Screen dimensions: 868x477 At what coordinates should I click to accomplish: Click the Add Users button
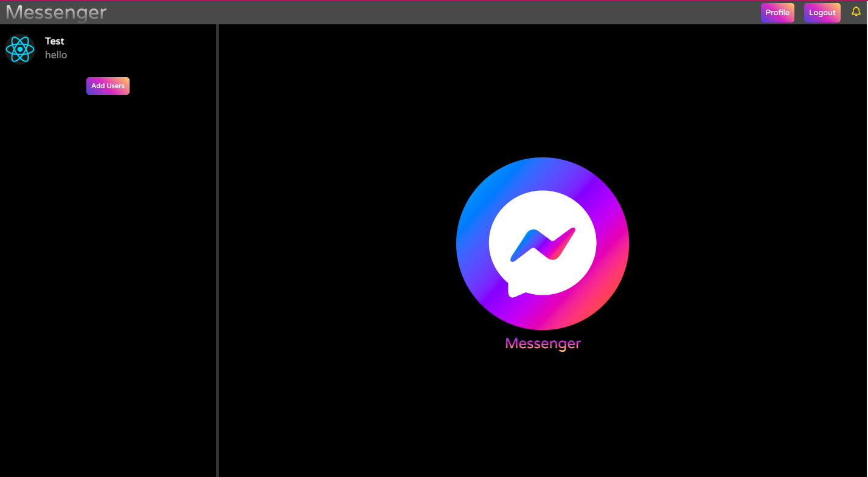[x=108, y=86]
